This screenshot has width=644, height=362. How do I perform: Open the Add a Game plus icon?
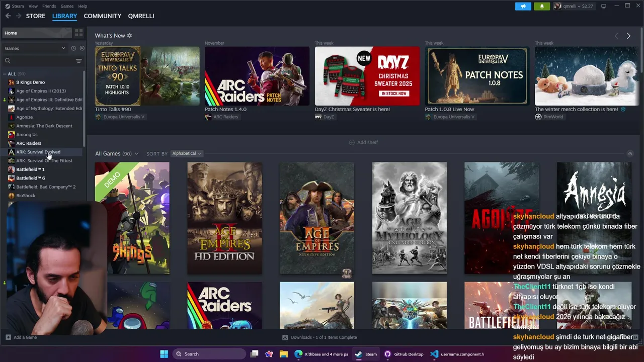coord(8,337)
